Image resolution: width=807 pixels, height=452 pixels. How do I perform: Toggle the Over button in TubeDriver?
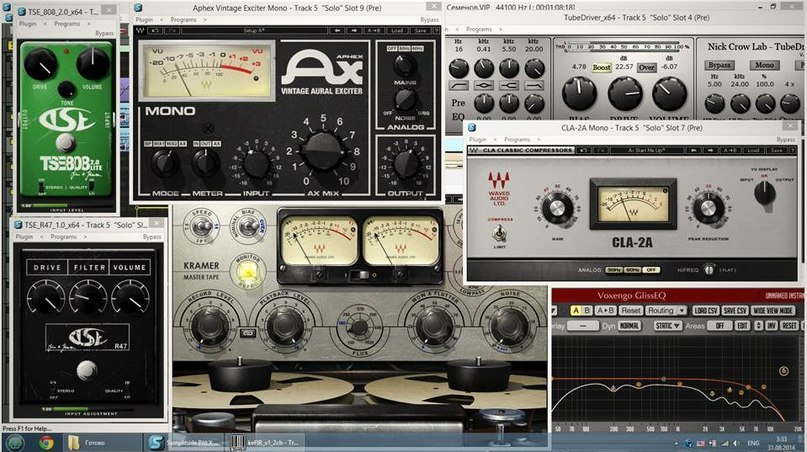point(646,67)
